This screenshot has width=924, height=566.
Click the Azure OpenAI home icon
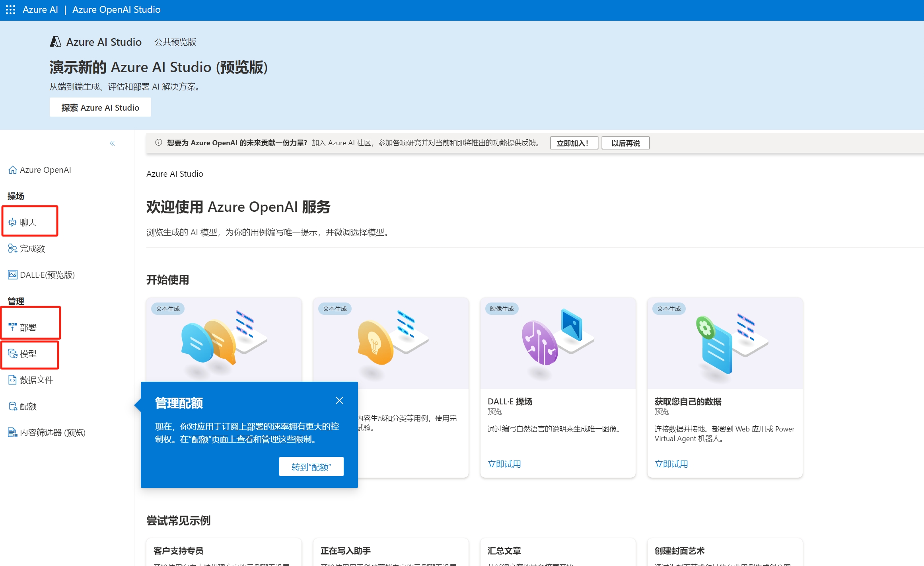pos(13,170)
